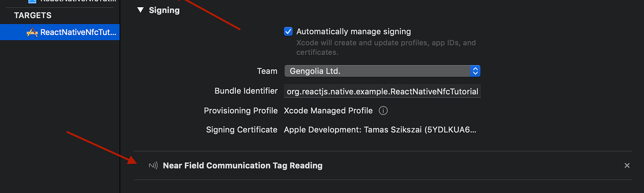
Task: Click the Signing Certificate label
Action: point(242,130)
